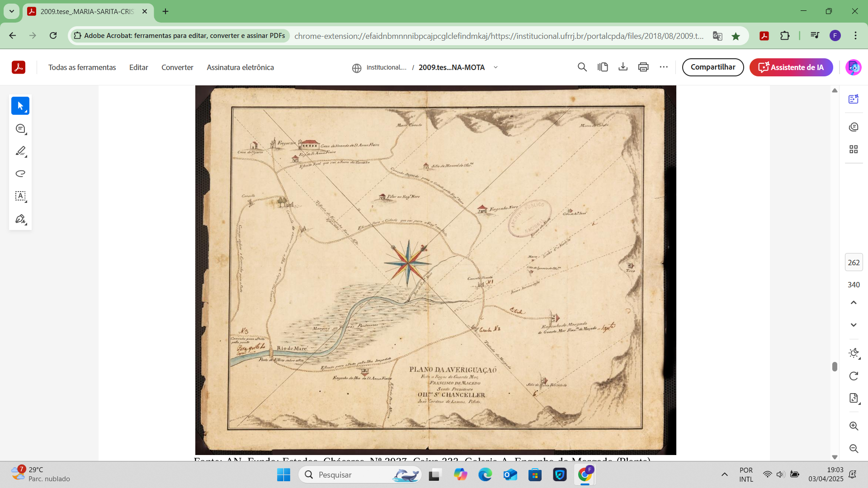Open the add comment tool
The image size is (868, 488).
pyautogui.click(x=20, y=129)
